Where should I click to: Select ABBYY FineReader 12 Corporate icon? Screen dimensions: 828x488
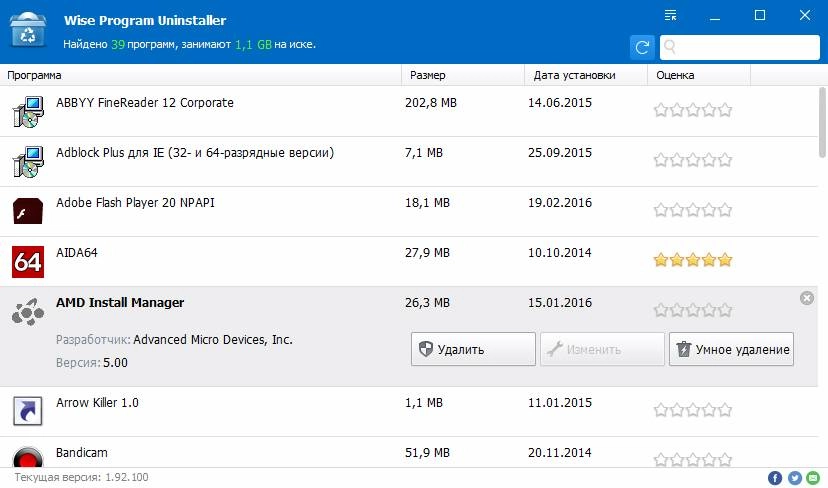(x=28, y=111)
